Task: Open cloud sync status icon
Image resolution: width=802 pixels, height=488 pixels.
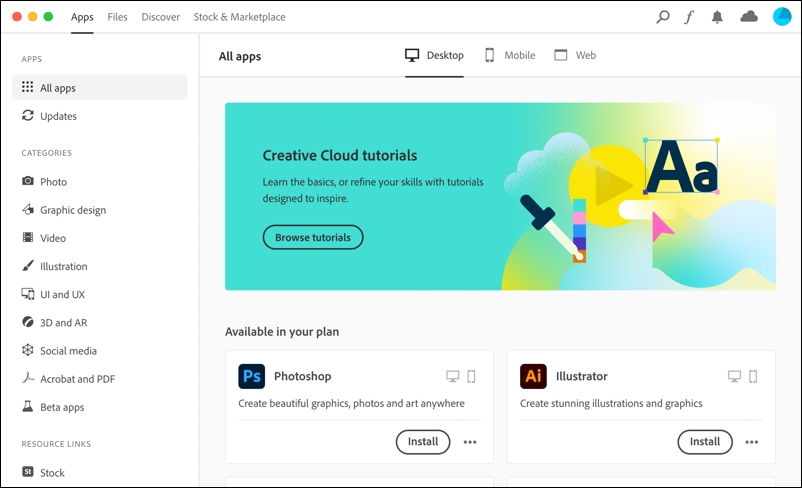Action: tap(749, 17)
